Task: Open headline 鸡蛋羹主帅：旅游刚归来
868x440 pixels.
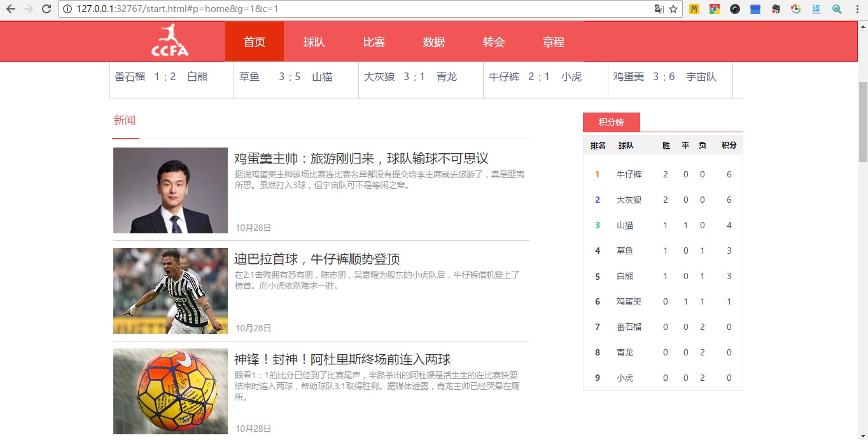Action: (x=361, y=158)
